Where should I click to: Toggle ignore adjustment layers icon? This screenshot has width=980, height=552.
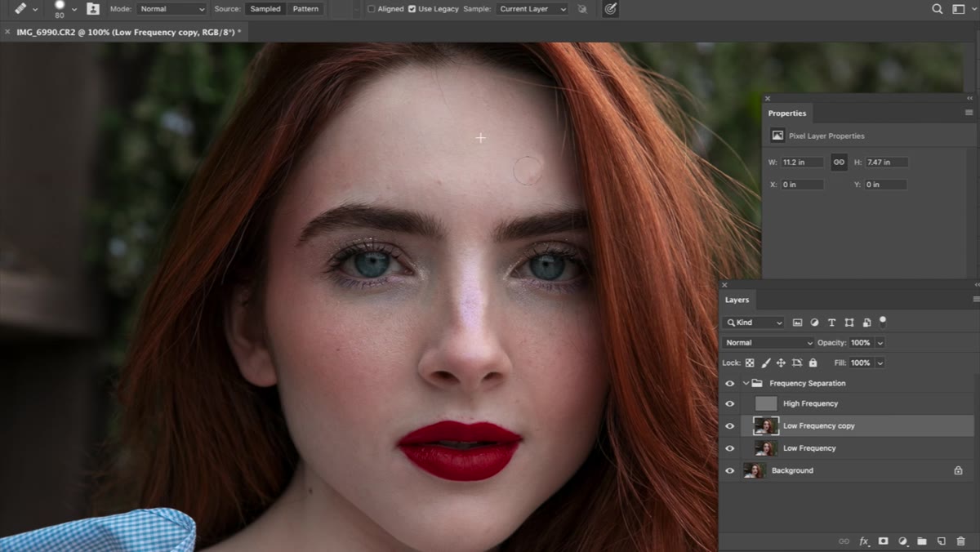click(x=582, y=9)
